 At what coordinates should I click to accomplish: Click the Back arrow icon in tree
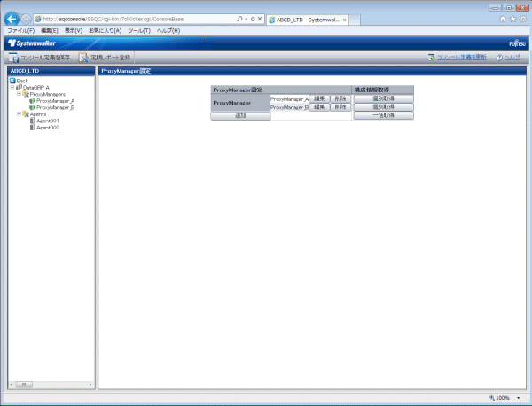click(12, 81)
